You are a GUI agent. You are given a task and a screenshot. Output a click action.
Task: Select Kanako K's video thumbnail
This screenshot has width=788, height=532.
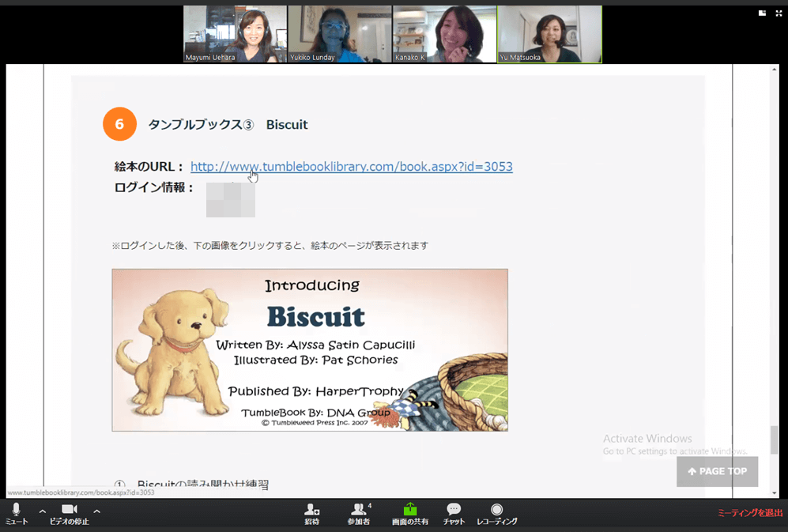444,34
